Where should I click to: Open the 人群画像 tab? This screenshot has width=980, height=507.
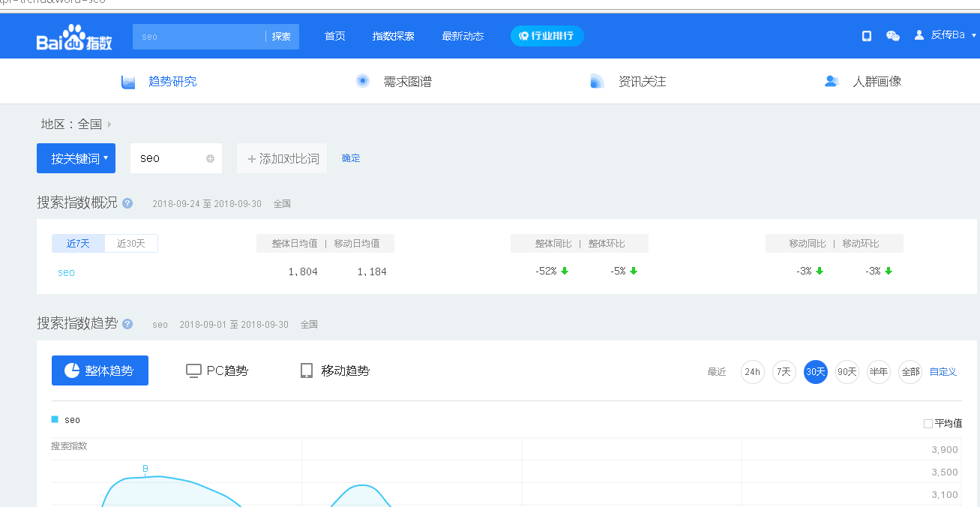pos(863,82)
